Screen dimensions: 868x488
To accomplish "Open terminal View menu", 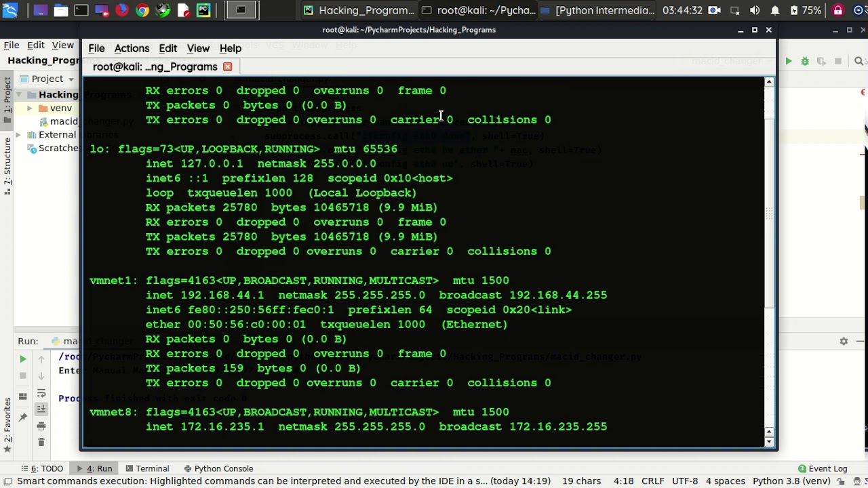I will (198, 48).
